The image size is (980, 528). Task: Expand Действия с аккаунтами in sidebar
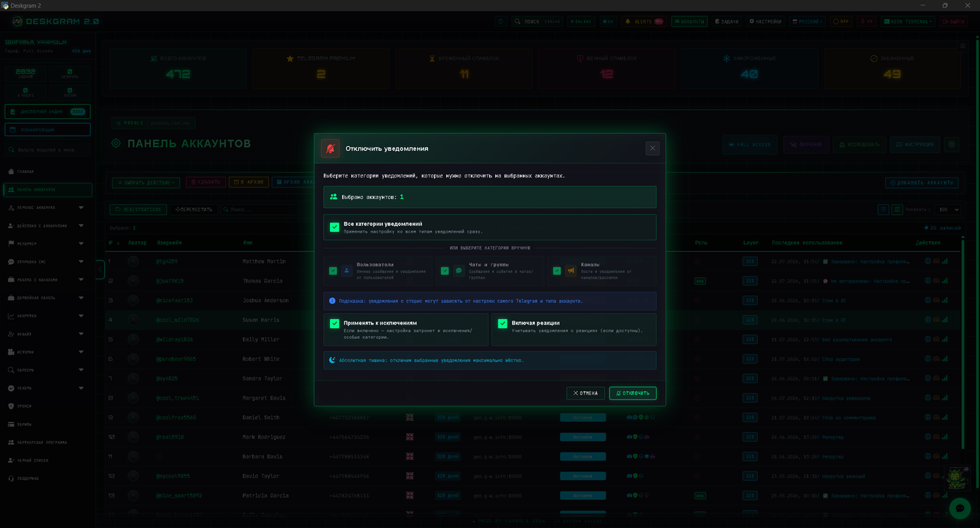47,226
